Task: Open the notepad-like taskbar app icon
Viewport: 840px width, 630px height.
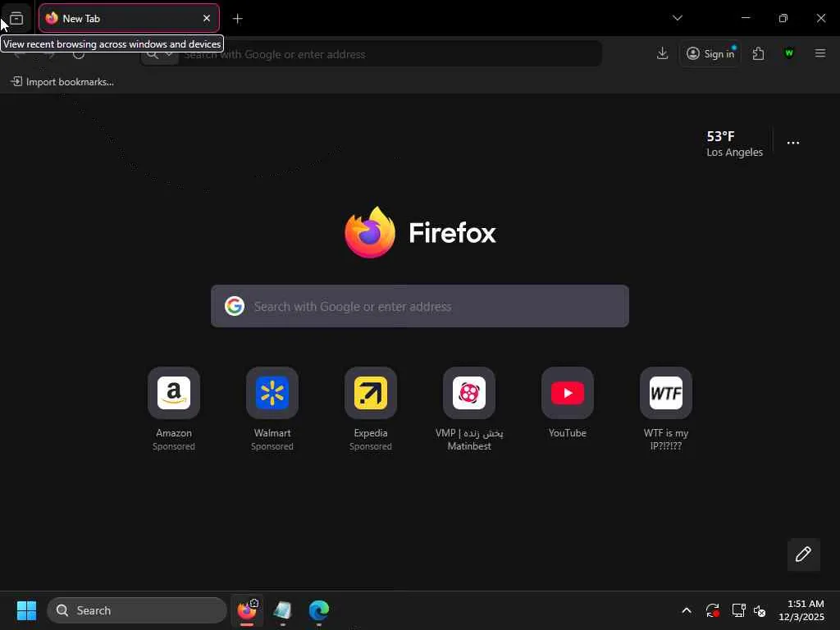Action: click(282, 610)
